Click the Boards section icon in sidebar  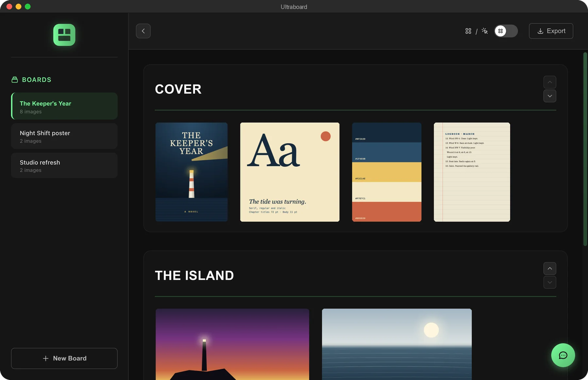coord(15,80)
